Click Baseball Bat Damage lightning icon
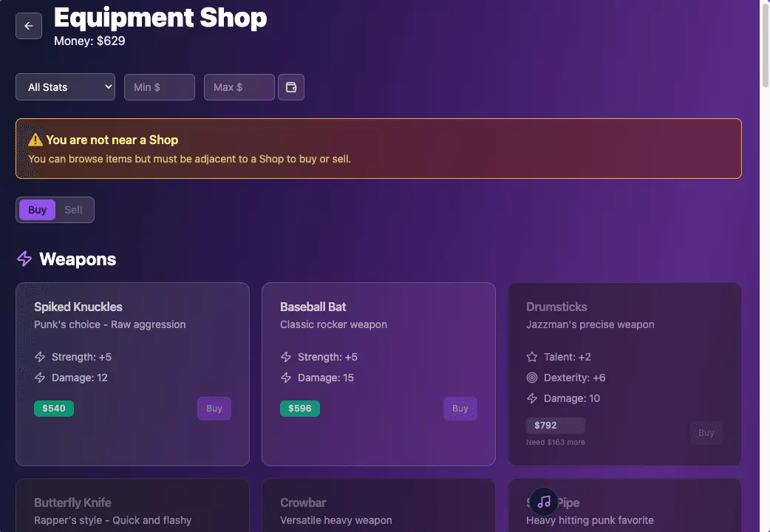 pyautogui.click(x=286, y=378)
